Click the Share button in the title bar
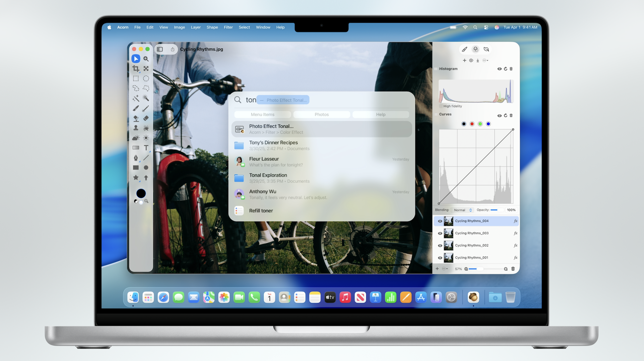 172,49
